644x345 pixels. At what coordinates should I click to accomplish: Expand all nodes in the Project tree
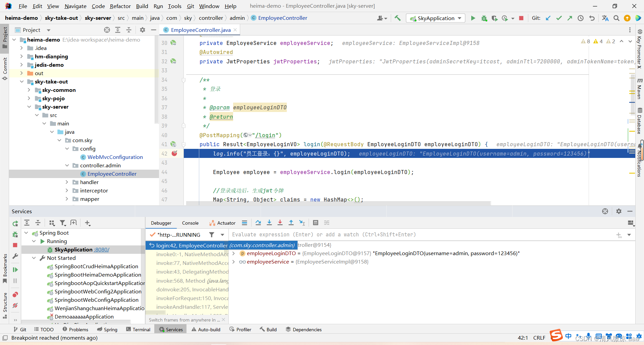[x=118, y=30]
